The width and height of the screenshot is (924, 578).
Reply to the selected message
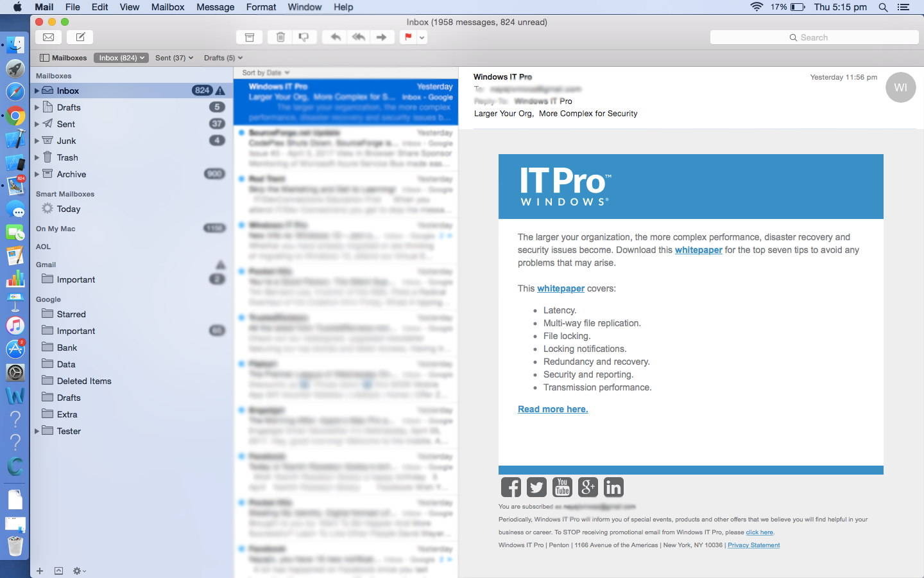pyautogui.click(x=335, y=37)
